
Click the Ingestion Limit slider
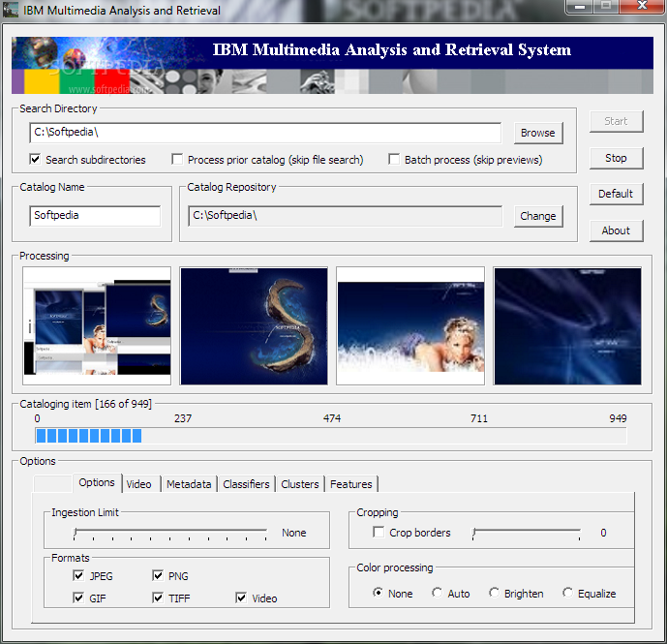170,533
